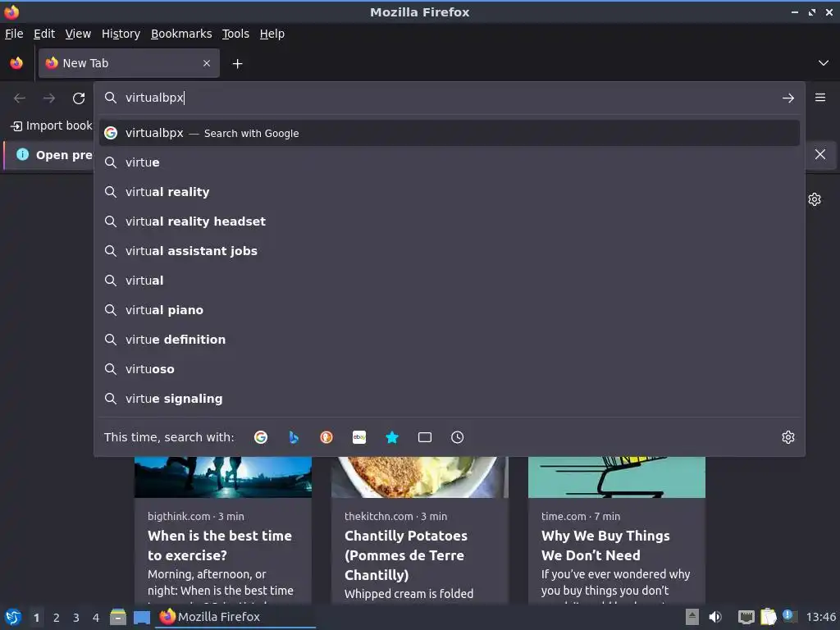840x630 pixels.
Task: Select the 'virtual piano' suggestion
Action: pyautogui.click(x=449, y=309)
